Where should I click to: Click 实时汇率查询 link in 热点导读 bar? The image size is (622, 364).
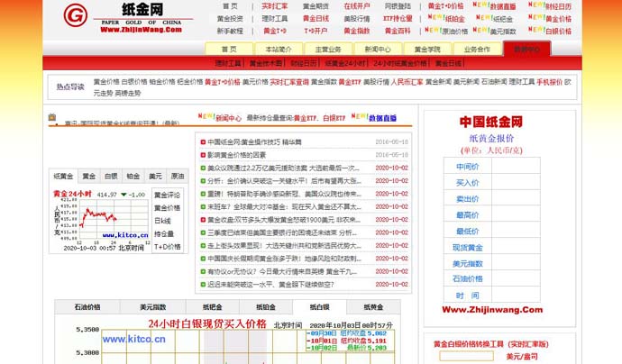(x=289, y=82)
